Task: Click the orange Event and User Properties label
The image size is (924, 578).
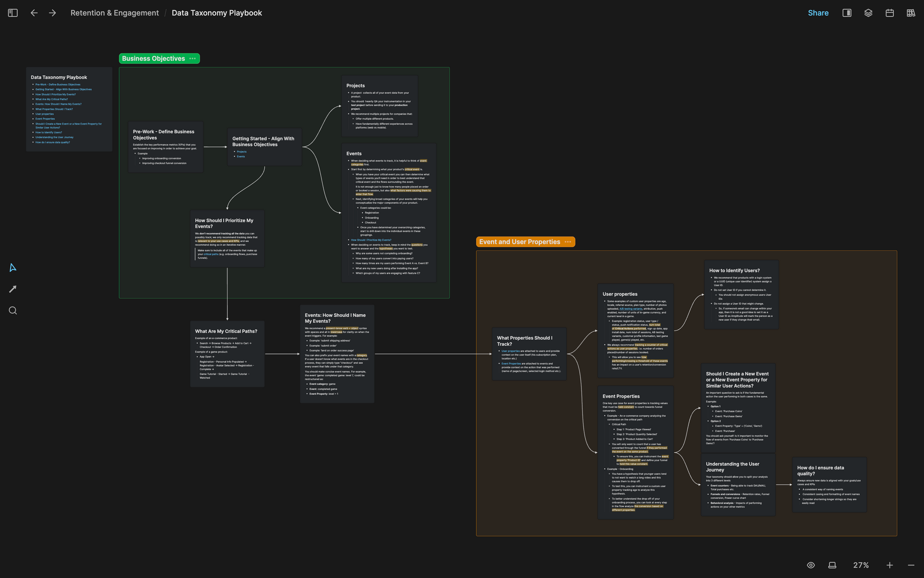Action: [519, 242]
